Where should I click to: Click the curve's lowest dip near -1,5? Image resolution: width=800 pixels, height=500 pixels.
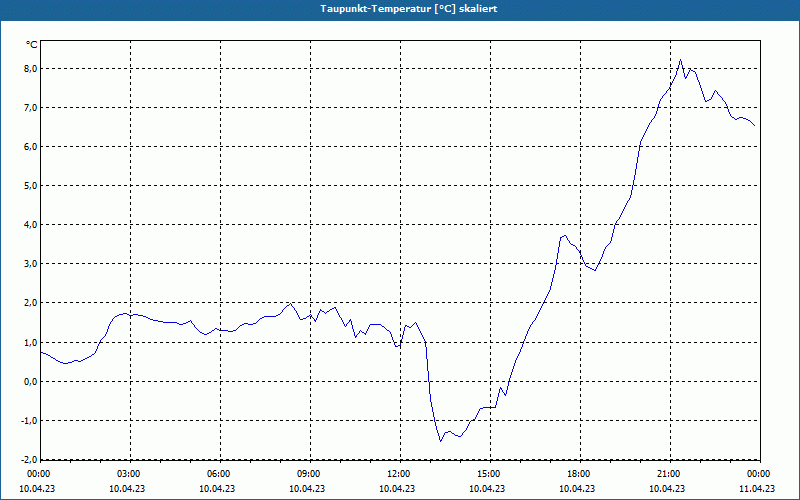tap(440, 441)
